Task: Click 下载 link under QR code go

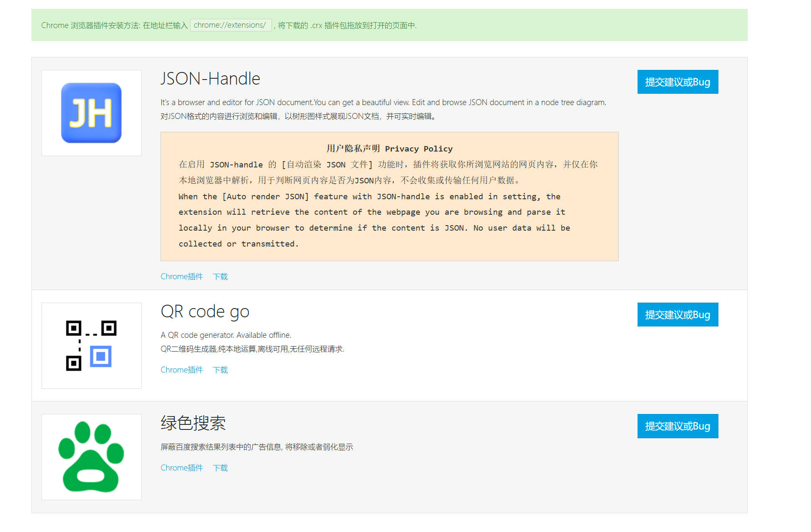Action: coord(220,370)
